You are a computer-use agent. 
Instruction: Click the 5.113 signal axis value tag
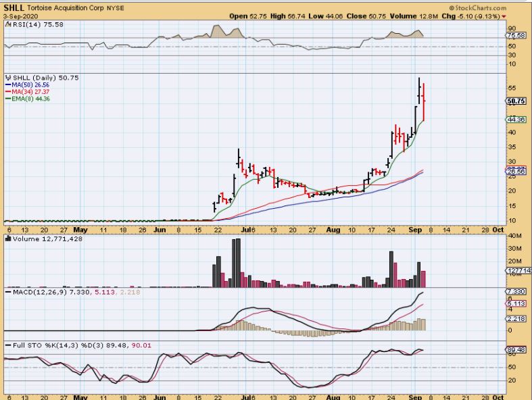coord(516,303)
